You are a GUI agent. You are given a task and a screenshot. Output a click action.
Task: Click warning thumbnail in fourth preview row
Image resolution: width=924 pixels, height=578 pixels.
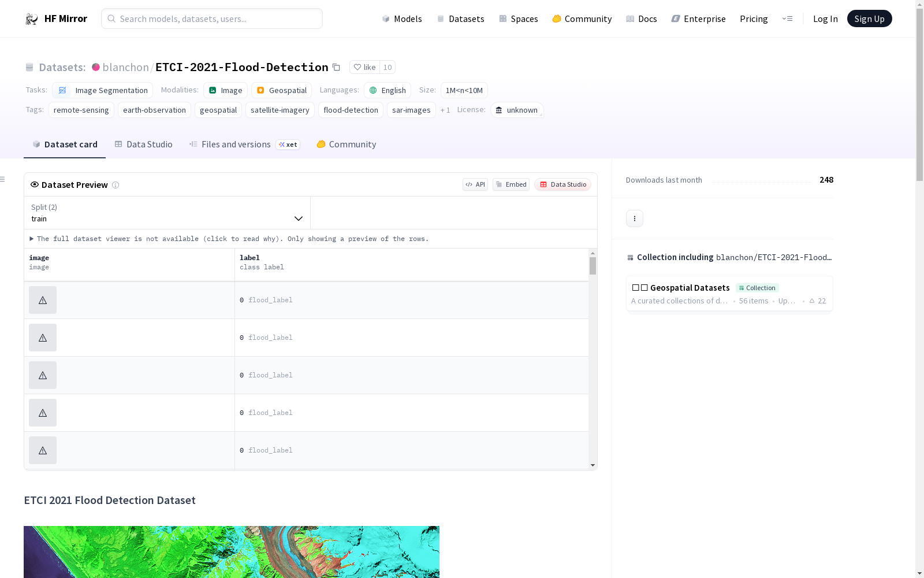[x=43, y=413]
